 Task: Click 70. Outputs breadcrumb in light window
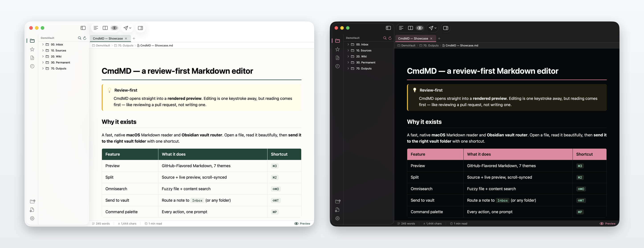click(123, 46)
